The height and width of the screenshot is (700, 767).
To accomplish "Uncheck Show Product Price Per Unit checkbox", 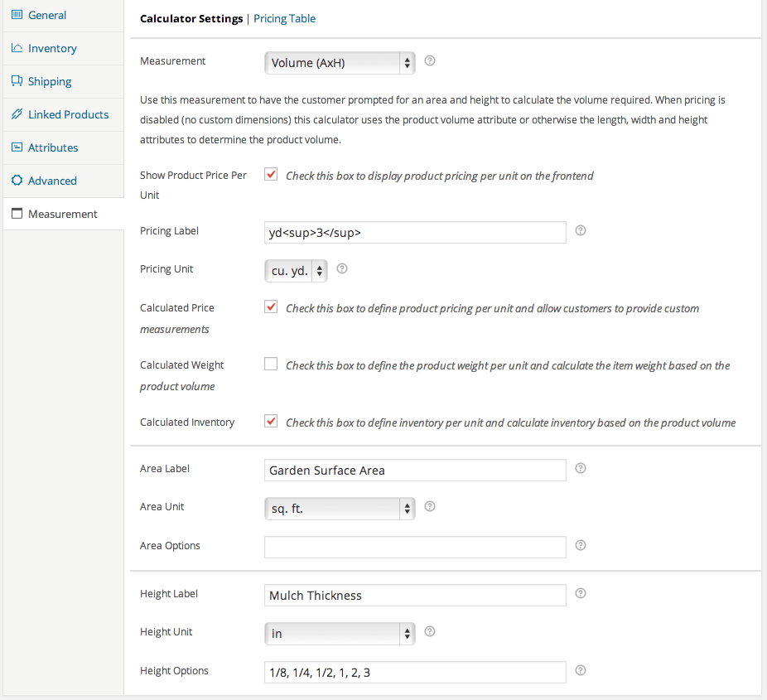I will pyautogui.click(x=271, y=175).
